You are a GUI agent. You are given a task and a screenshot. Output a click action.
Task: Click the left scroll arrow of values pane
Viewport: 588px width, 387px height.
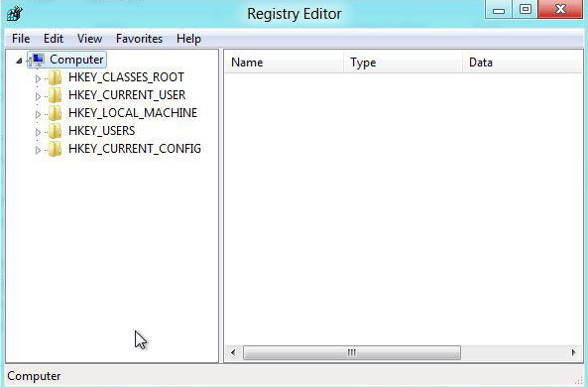point(233,353)
